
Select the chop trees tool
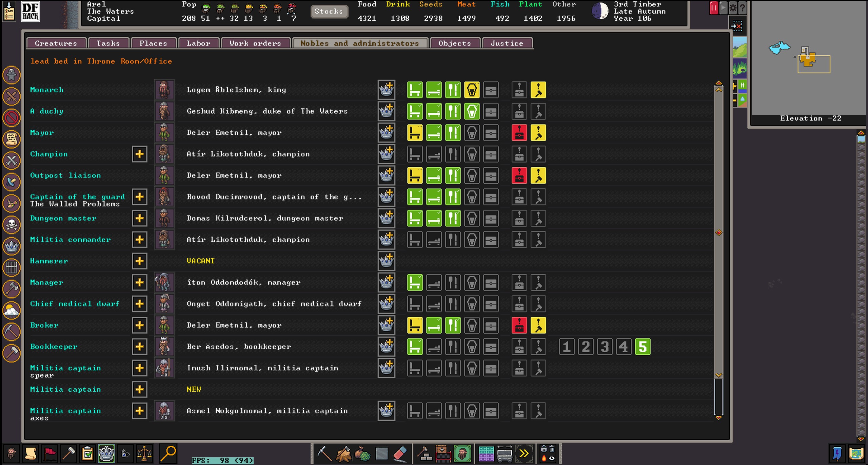(x=343, y=453)
